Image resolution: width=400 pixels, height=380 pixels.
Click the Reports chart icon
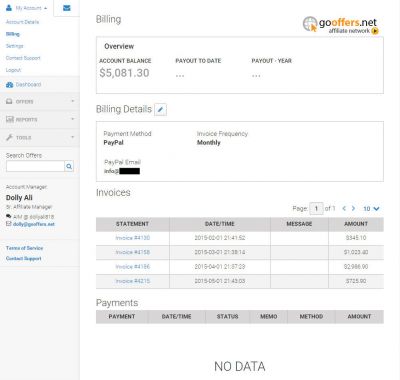pos(10,119)
